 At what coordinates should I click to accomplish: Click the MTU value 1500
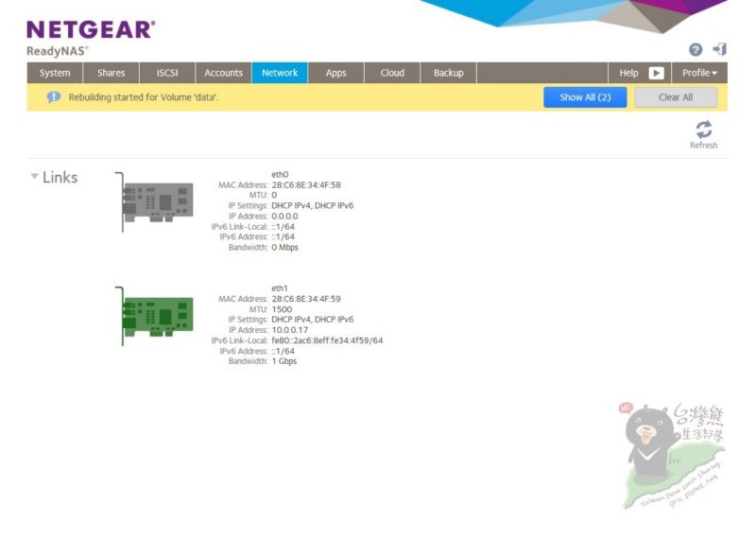[282, 309]
